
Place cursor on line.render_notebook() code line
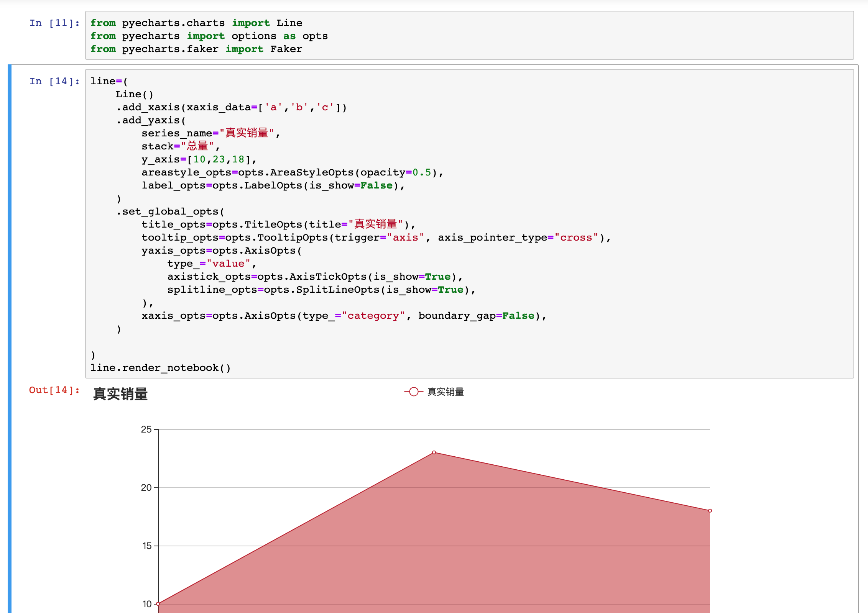click(x=160, y=367)
